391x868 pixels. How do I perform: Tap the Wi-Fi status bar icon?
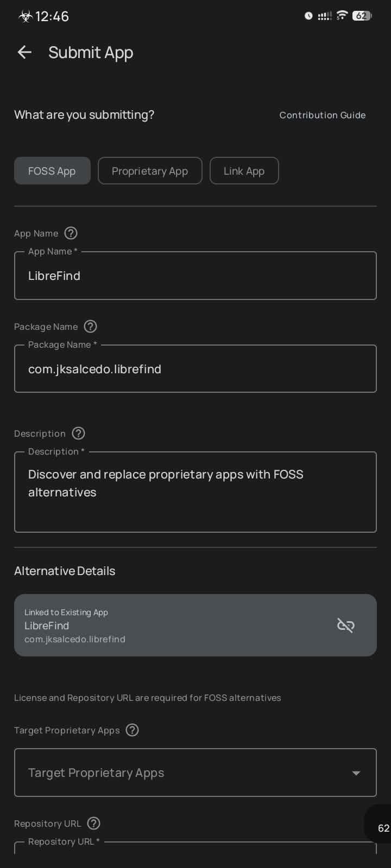tap(342, 16)
